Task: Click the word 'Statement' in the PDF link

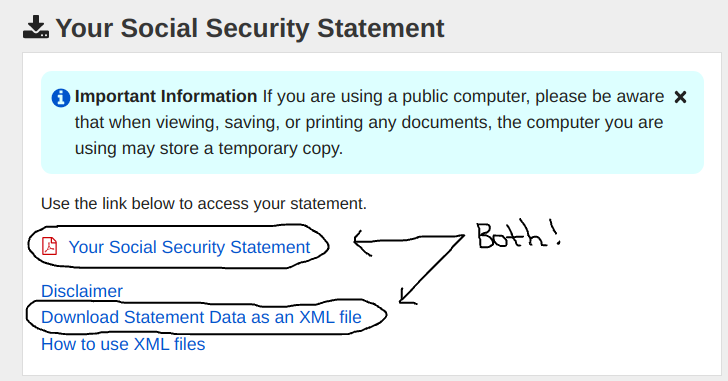Action: pyautogui.click(x=270, y=247)
